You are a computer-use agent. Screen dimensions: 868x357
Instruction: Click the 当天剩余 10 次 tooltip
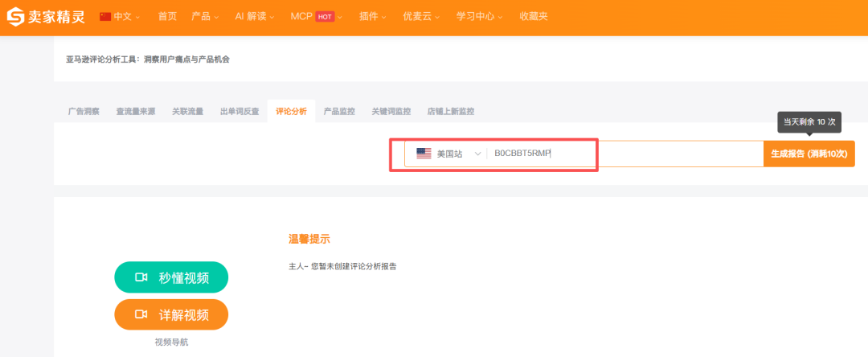809,121
